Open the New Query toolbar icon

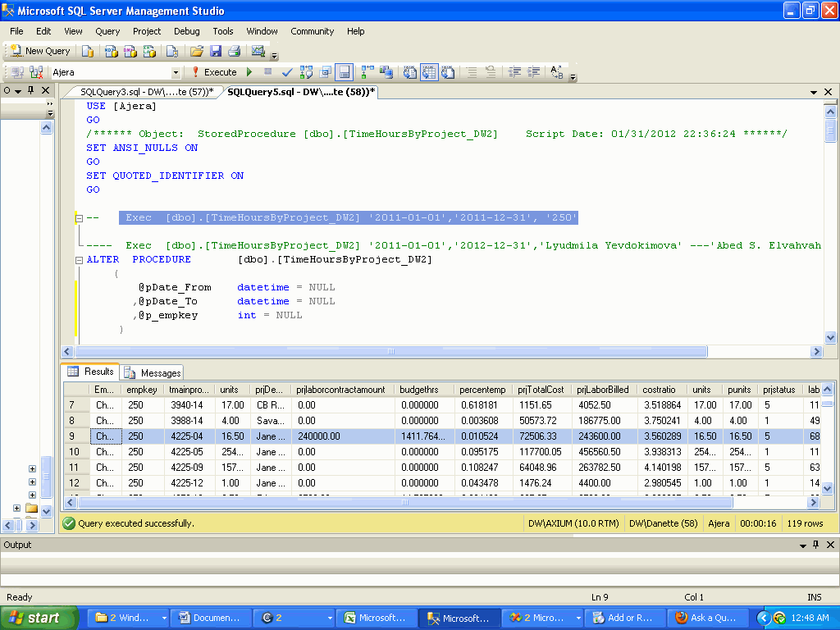click(39, 50)
